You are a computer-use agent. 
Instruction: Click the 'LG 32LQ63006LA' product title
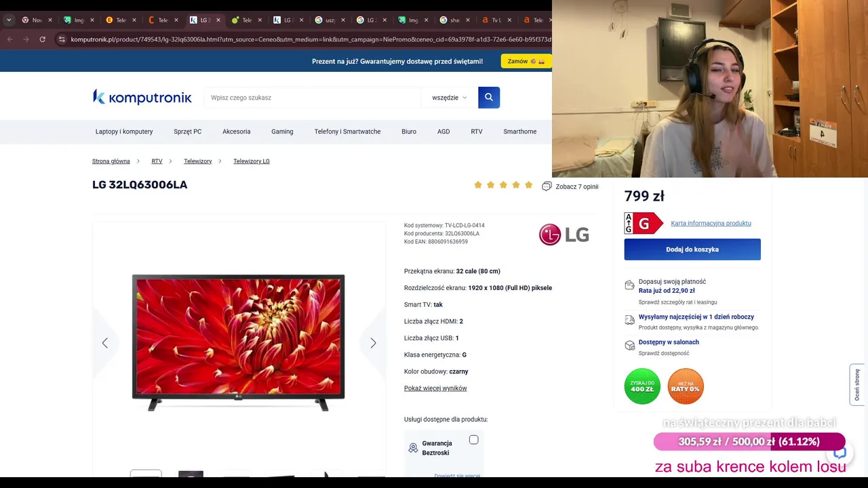140,184
